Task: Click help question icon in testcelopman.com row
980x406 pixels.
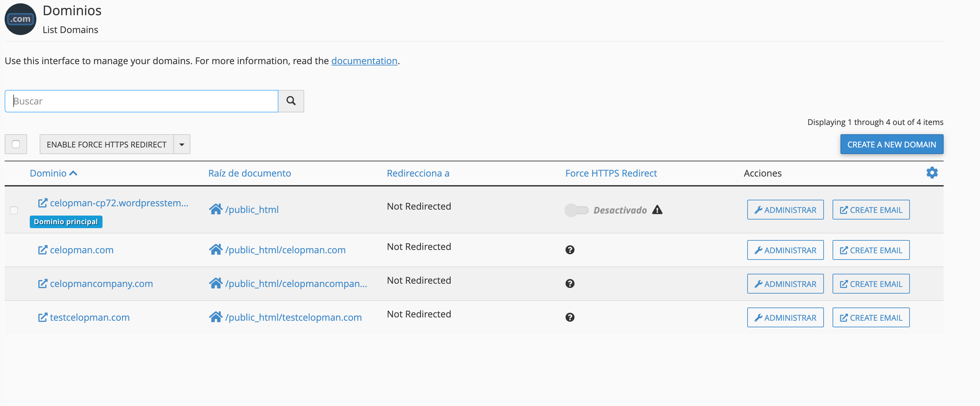Action: (x=570, y=317)
